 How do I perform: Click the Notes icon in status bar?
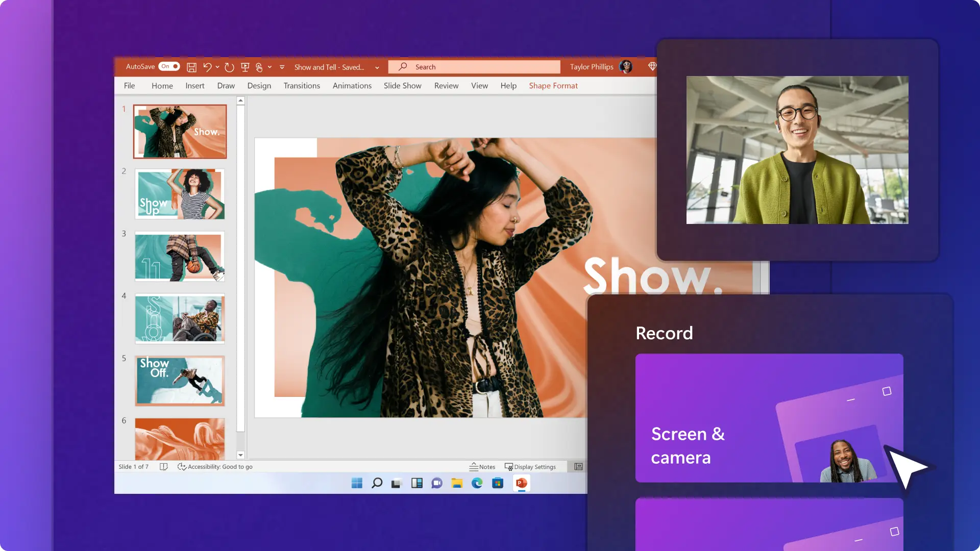click(x=481, y=466)
